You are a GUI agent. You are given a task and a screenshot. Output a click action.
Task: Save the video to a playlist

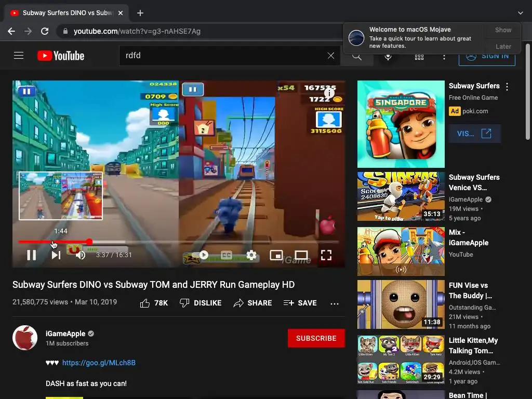[x=300, y=303]
